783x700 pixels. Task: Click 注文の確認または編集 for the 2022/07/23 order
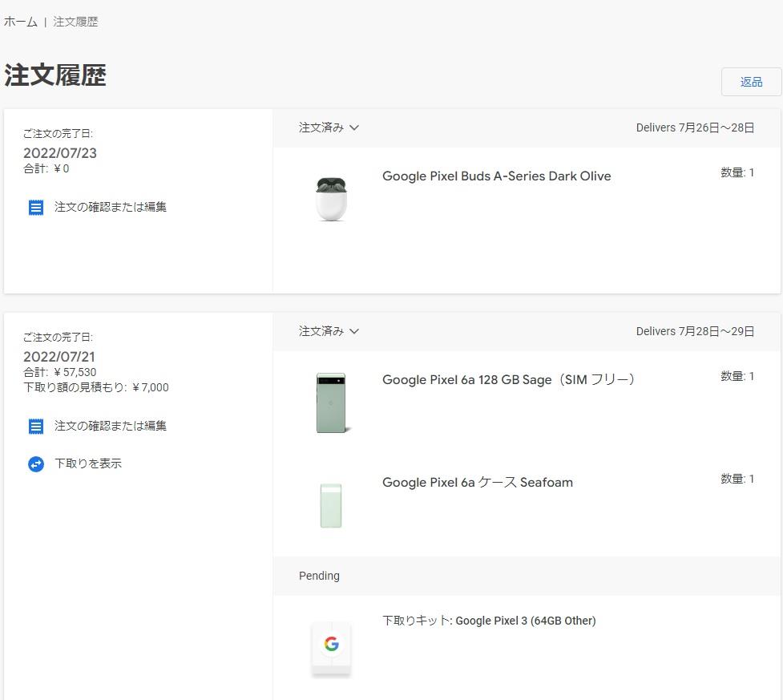[x=111, y=207]
